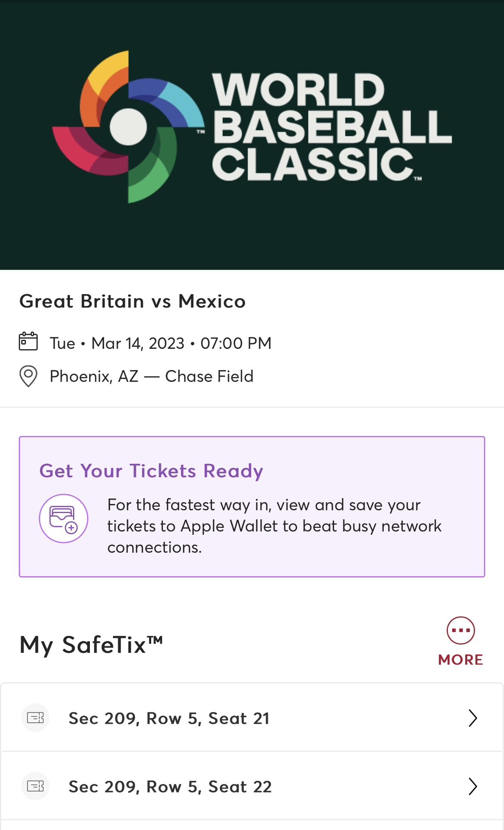
Task: Tap the Mar 14, 2023 date text
Action: (138, 343)
